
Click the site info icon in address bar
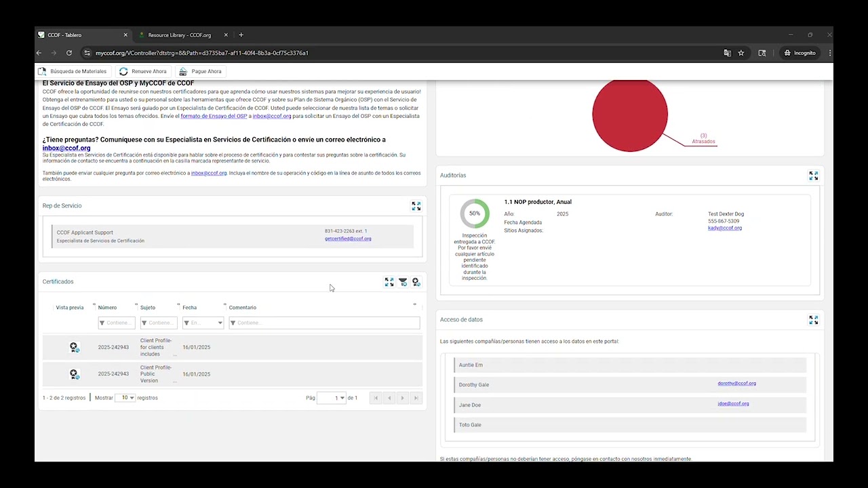[87, 53]
